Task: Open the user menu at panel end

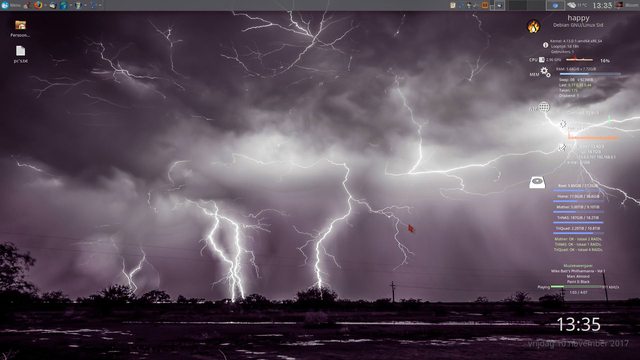Action: click(x=627, y=5)
